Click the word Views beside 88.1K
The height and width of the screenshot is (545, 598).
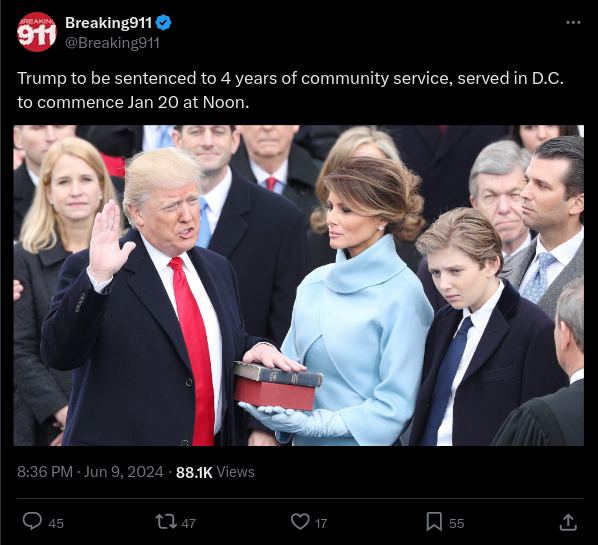coord(235,472)
